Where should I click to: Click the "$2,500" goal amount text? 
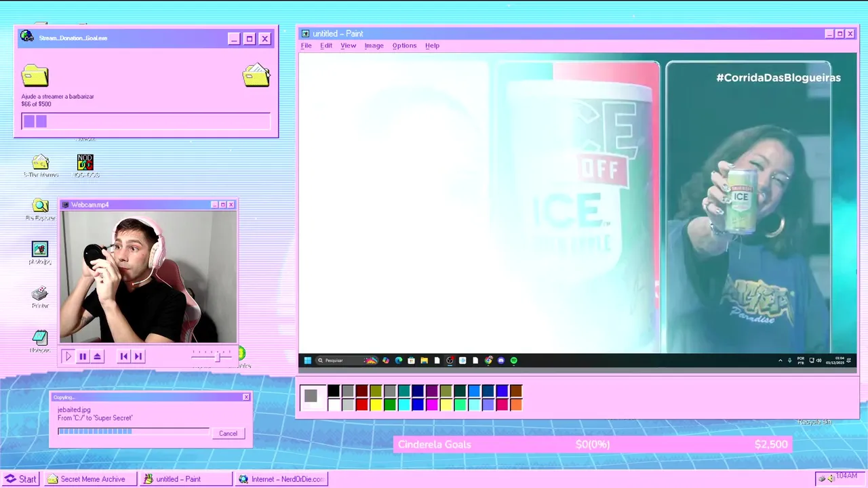pos(771,445)
